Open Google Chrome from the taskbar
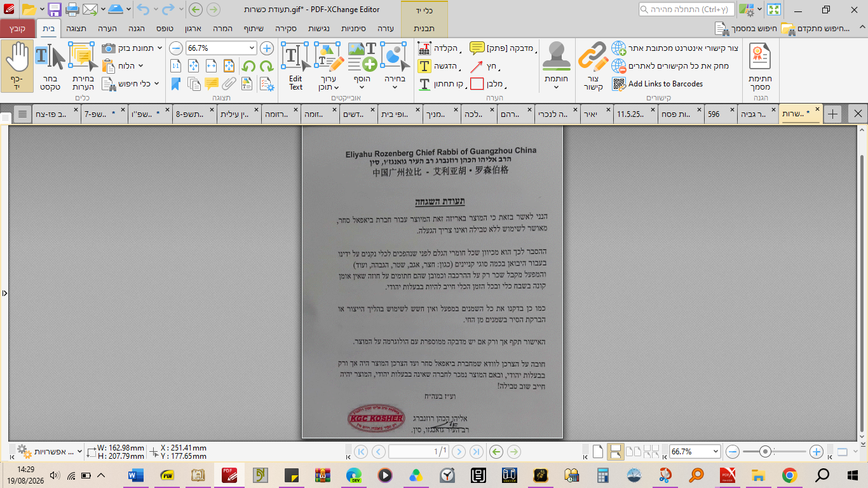Screen dimensions: 868x488 tap(789, 475)
